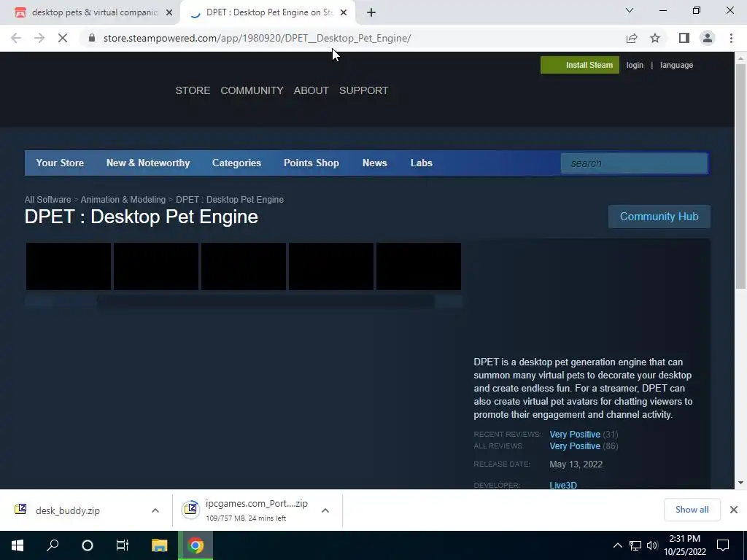Image resolution: width=747 pixels, height=560 pixels.
Task: Follow the All Software breadcrumb
Action: (x=47, y=200)
